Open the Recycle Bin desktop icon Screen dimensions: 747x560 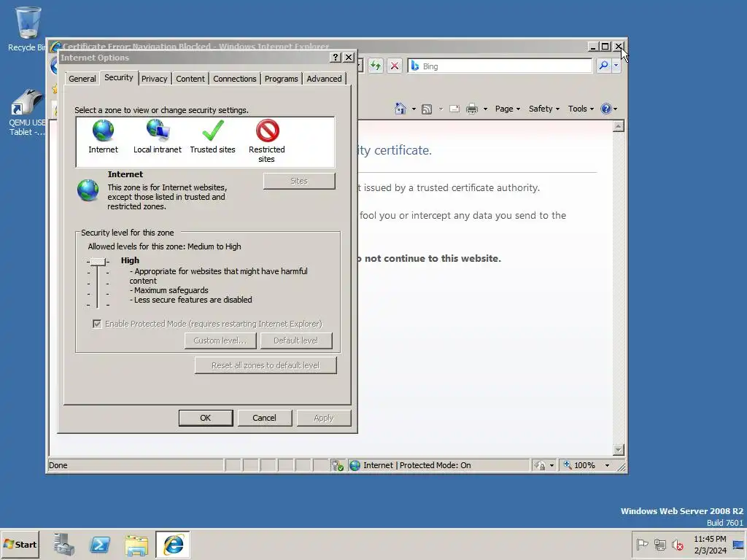point(28,28)
